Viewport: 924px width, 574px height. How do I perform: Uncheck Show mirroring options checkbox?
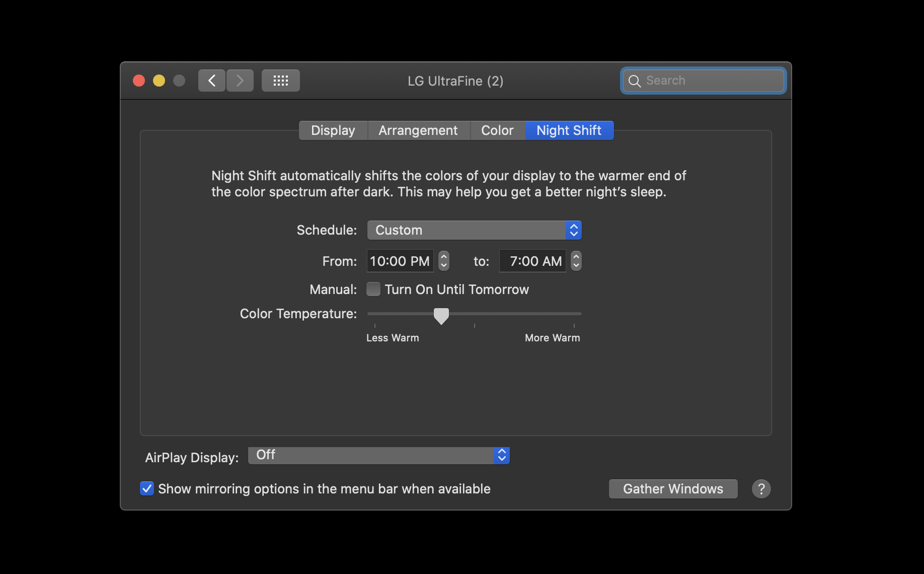coord(147,488)
